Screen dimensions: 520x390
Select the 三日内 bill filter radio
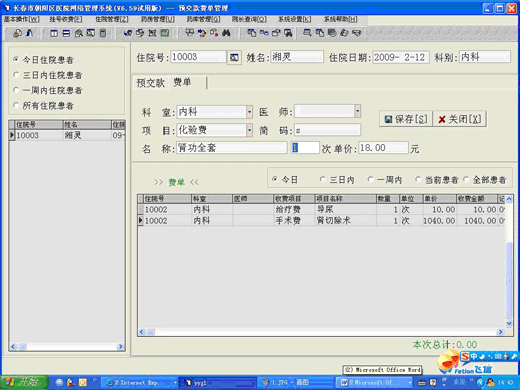coord(322,179)
